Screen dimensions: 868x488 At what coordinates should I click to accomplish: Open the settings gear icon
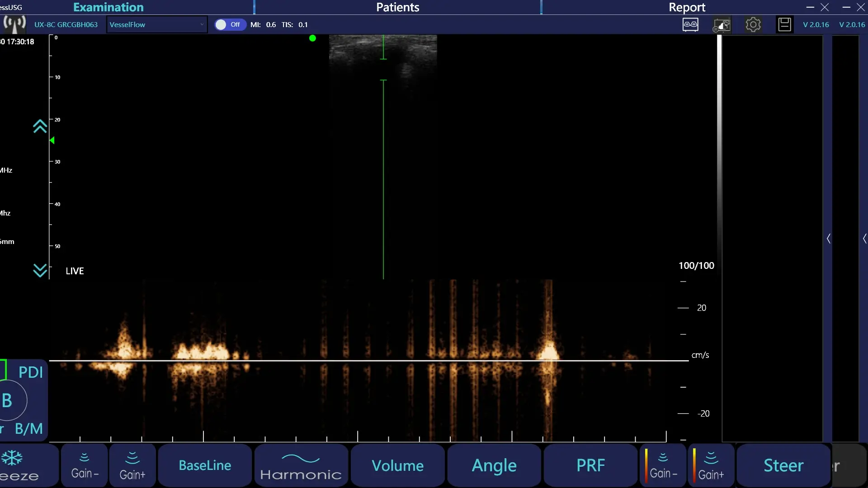tap(753, 24)
